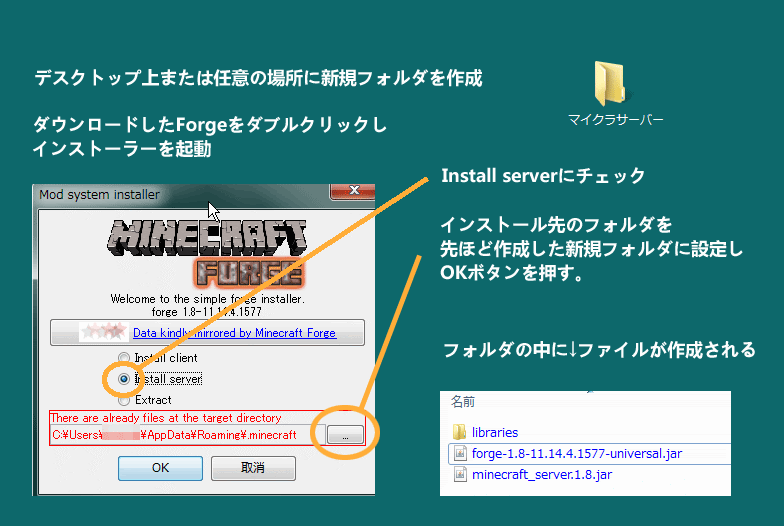Select minecraft_server.1.8.jar file icon
Viewport: 784px width, 526px height.
click(460, 474)
